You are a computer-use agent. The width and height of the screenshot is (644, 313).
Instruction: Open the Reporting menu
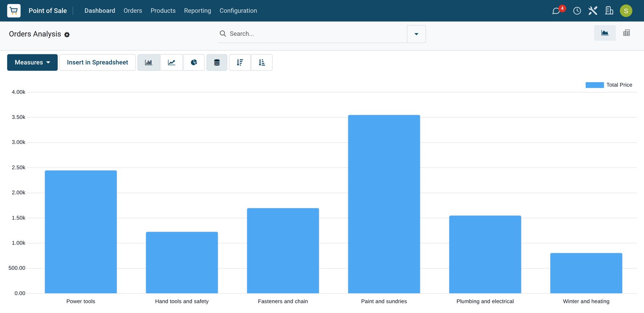(x=198, y=10)
